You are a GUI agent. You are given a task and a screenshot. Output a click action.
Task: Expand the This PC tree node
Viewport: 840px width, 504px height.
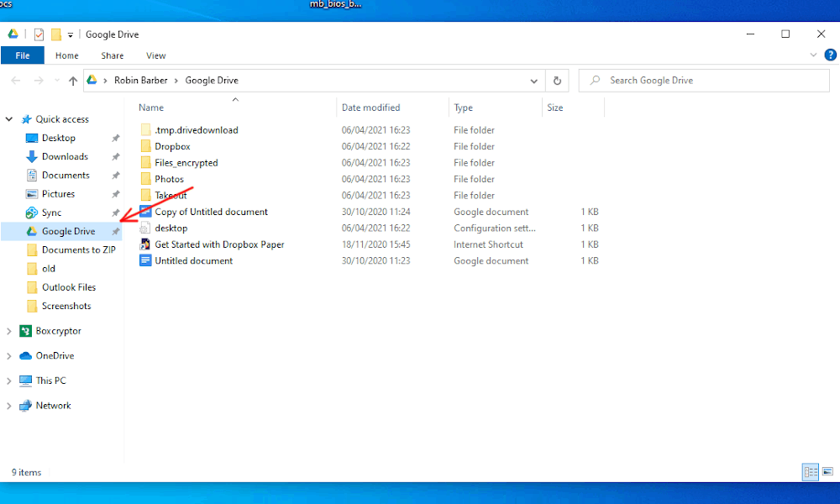tap(9, 381)
